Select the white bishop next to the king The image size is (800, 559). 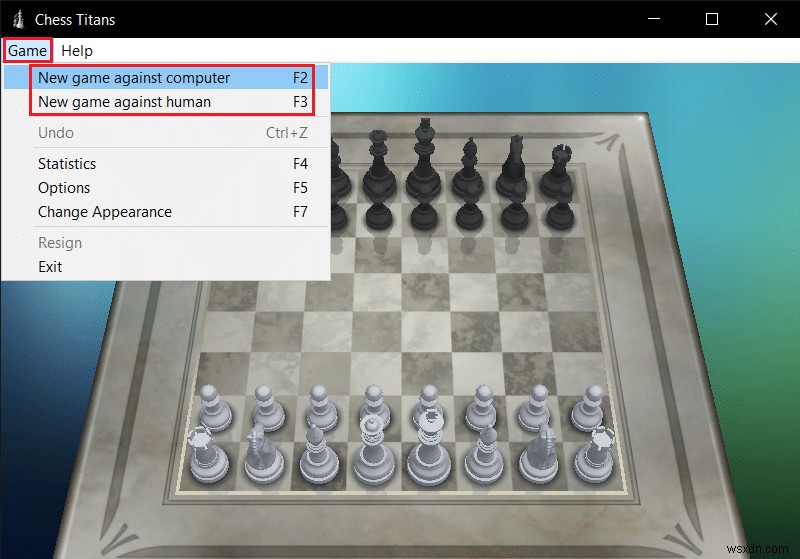[484, 455]
